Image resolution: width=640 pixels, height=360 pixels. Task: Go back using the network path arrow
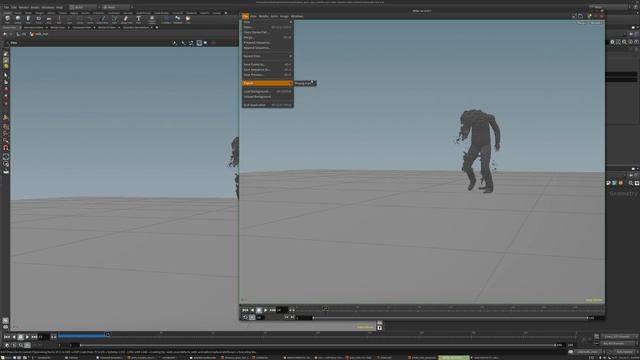click(x=5, y=34)
